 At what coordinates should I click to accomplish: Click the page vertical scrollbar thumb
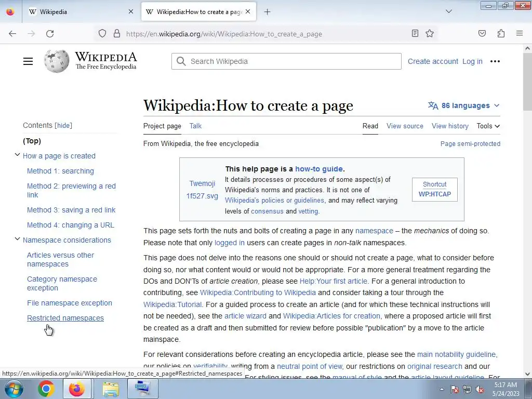click(x=527, y=82)
